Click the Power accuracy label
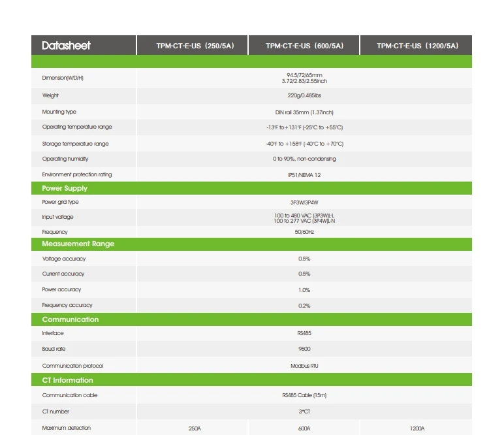504x435 pixels. click(x=61, y=290)
